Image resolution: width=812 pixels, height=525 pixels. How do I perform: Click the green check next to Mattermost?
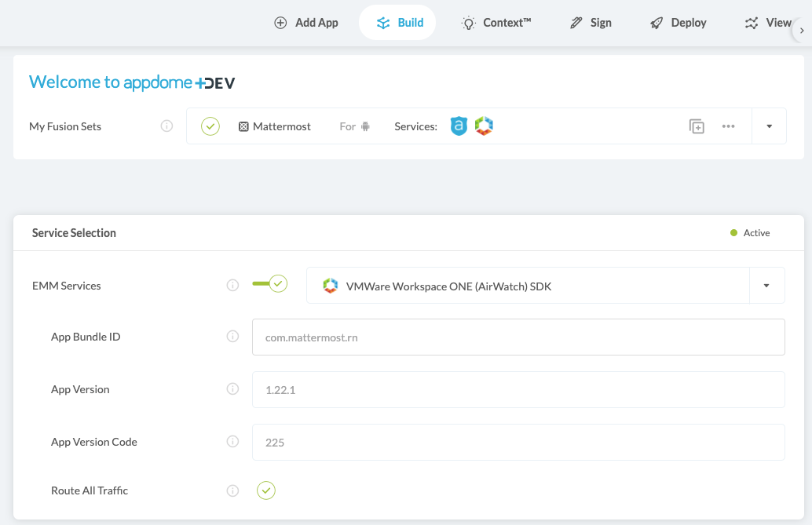210,126
